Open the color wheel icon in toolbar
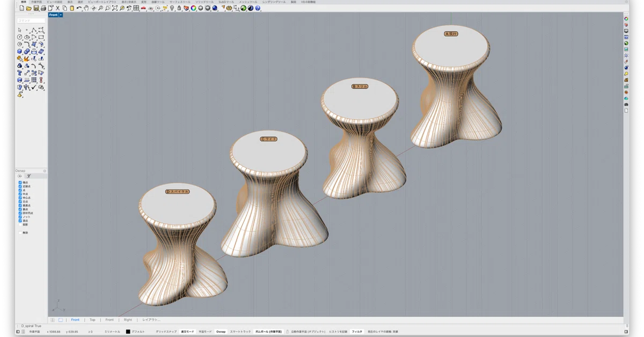The width and height of the screenshot is (644, 337). pos(193,8)
